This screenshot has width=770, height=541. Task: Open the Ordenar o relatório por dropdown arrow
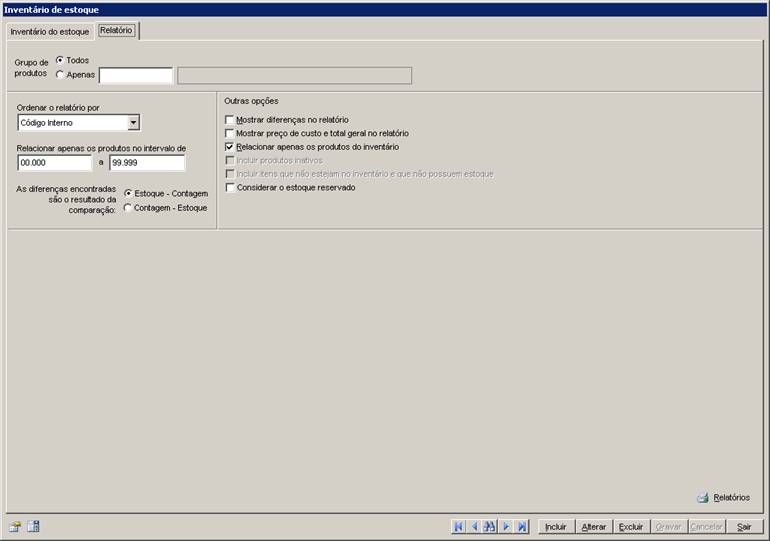coord(134,123)
